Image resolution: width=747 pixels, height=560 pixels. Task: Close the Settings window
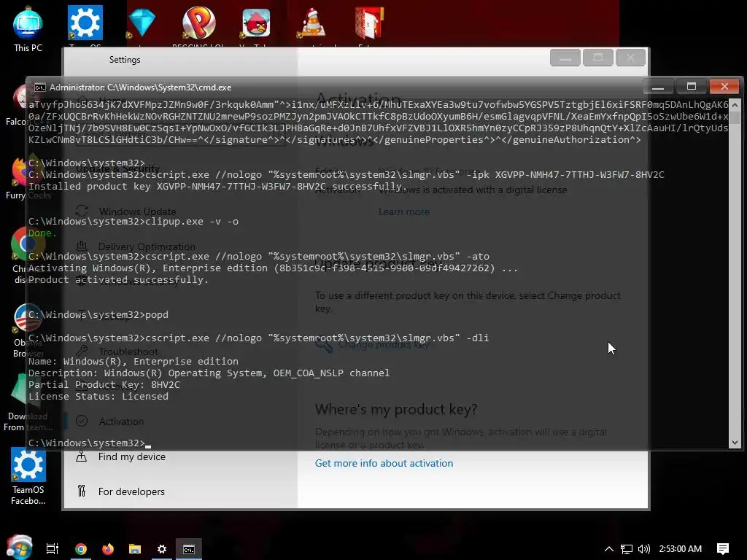[630, 58]
